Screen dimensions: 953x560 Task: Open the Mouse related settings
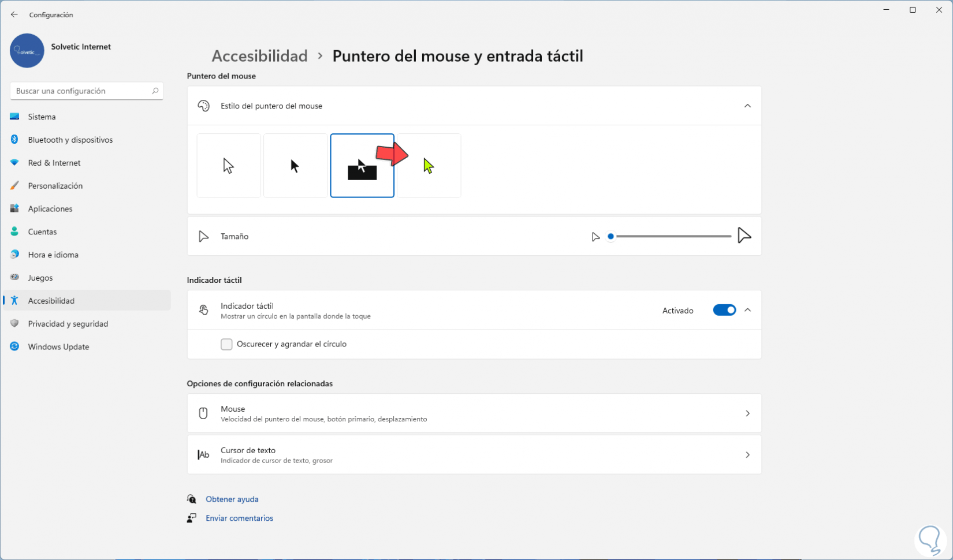(474, 413)
